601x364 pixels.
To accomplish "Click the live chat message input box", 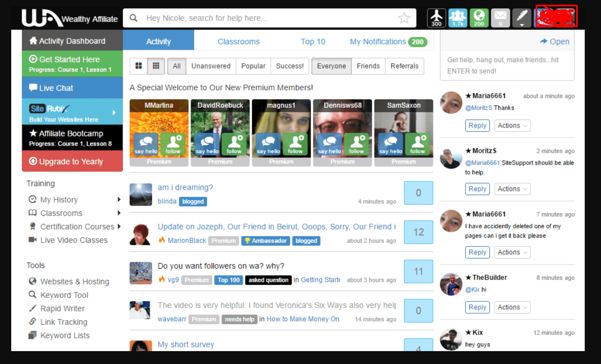I will coord(507,65).
